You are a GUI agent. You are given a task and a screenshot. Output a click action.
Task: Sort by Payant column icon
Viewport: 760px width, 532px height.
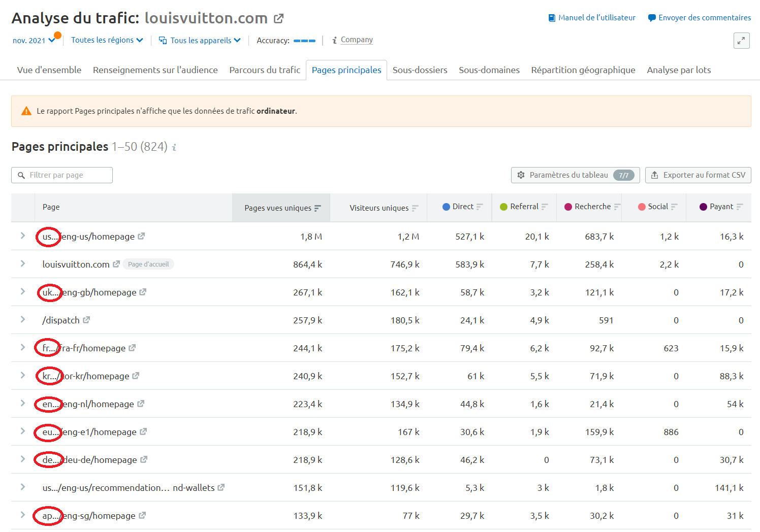(740, 207)
